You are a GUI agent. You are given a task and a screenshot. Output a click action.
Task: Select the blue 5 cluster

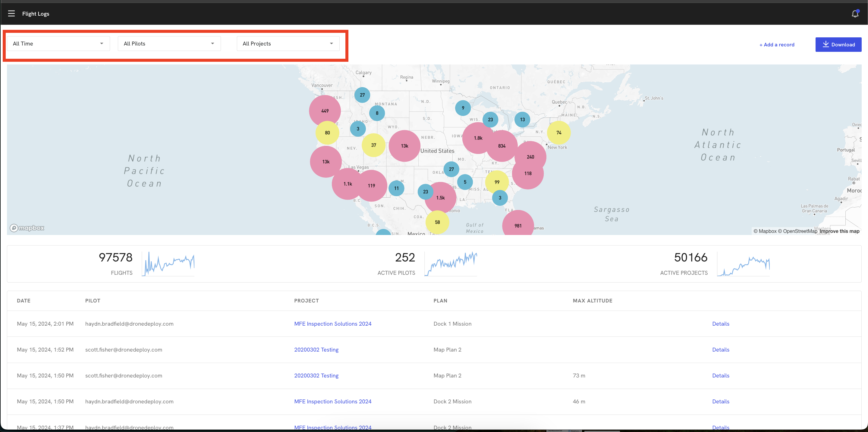pyautogui.click(x=465, y=182)
